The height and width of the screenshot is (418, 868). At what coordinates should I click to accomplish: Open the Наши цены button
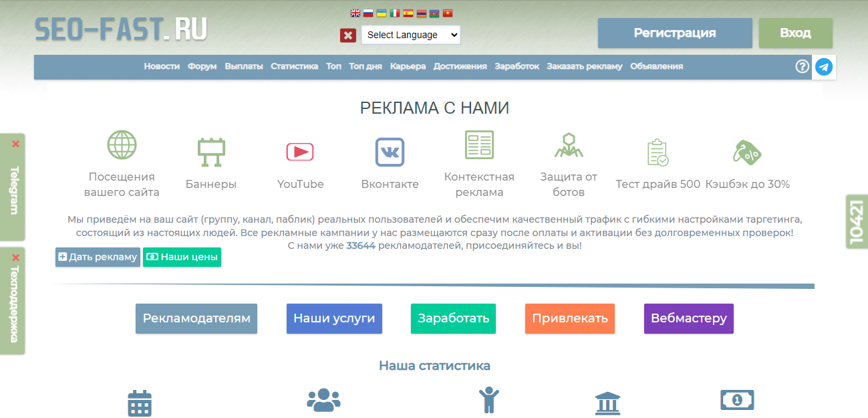point(182,257)
